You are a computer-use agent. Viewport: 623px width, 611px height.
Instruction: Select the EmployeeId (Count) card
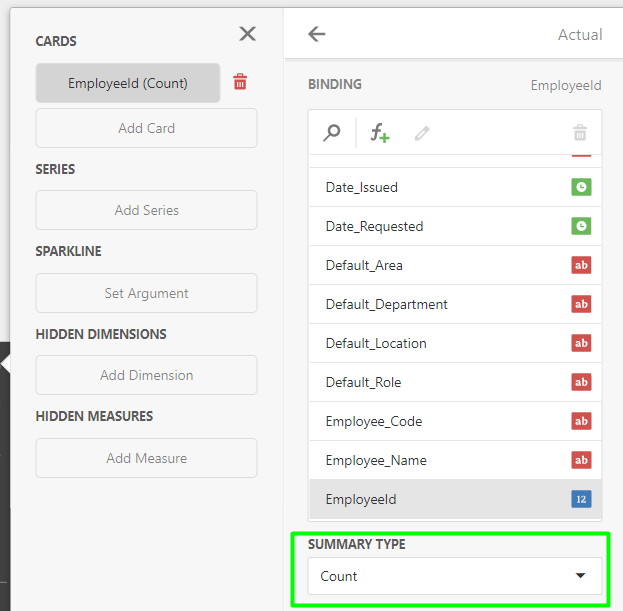coord(128,83)
